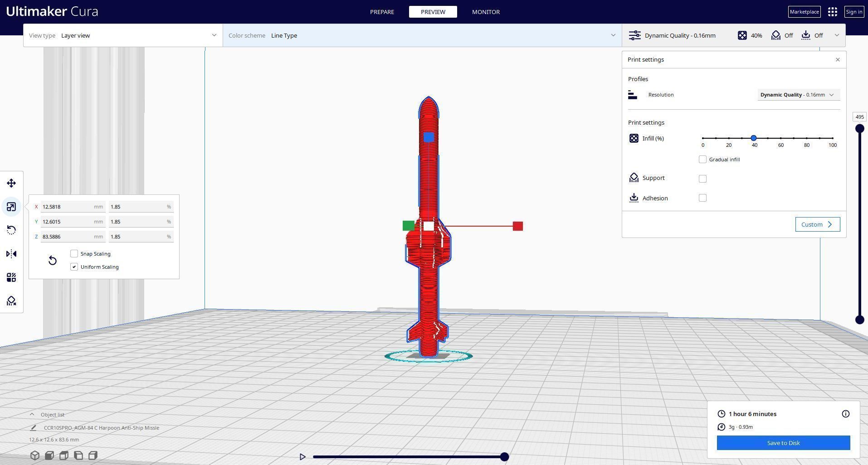Click the layer slider bottom handle

[x=859, y=320]
